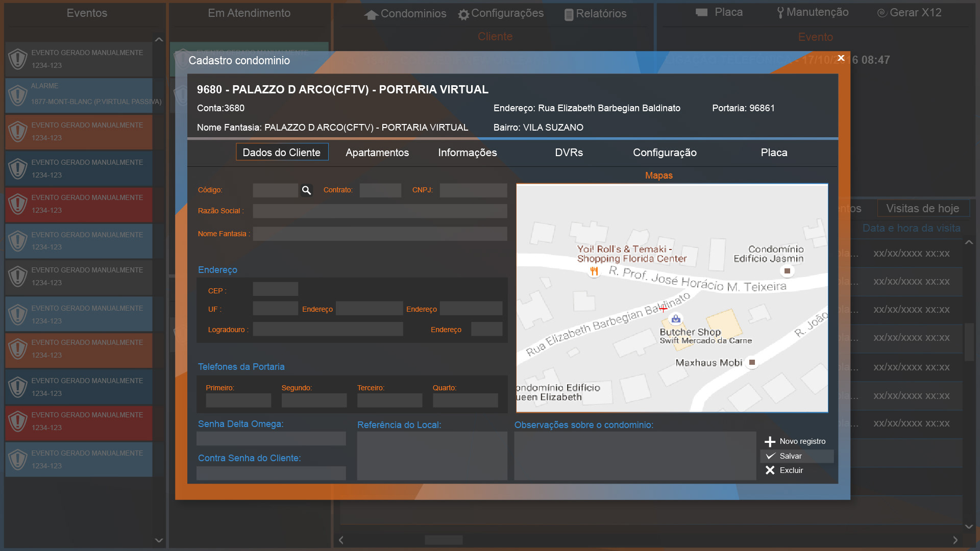Click the right arrow of bottom horizontal scrollbar
Image resolution: width=980 pixels, height=551 pixels.
(x=955, y=540)
